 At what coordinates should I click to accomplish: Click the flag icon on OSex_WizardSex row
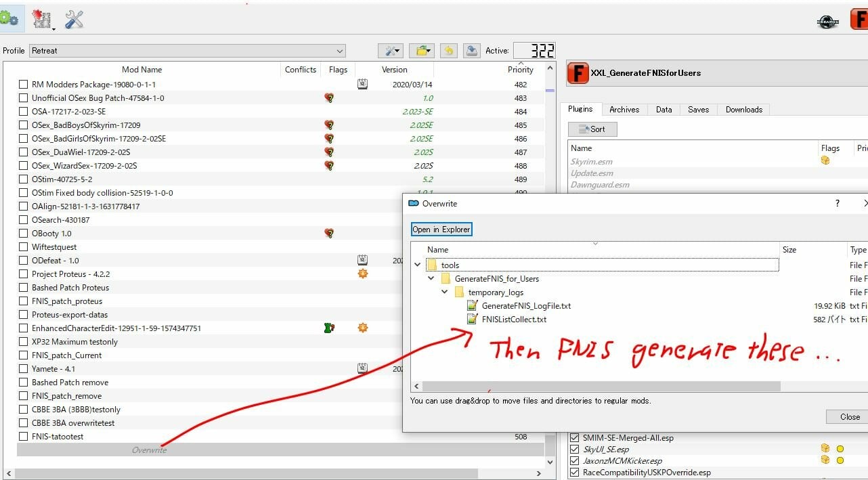click(x=329, y=166)
